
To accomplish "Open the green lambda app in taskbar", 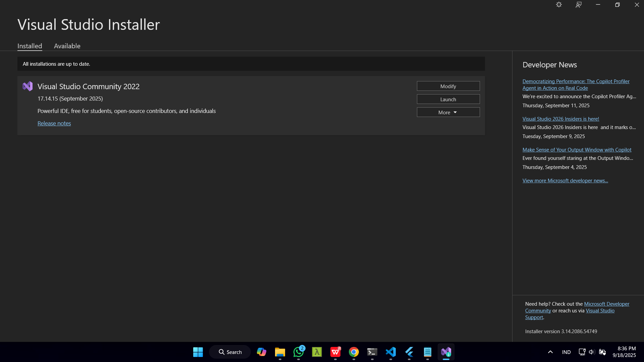I will 317,352.
